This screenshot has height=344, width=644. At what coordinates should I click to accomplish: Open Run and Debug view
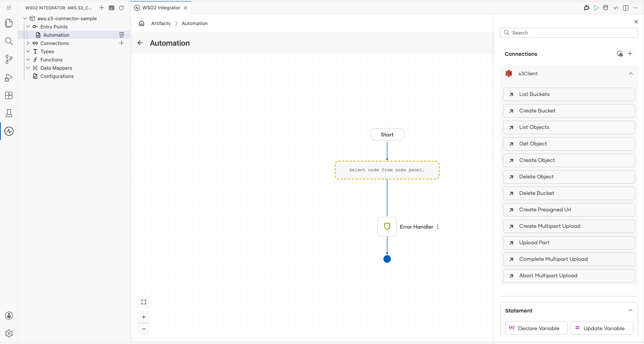pyautogui.click(x=9, y=78)
